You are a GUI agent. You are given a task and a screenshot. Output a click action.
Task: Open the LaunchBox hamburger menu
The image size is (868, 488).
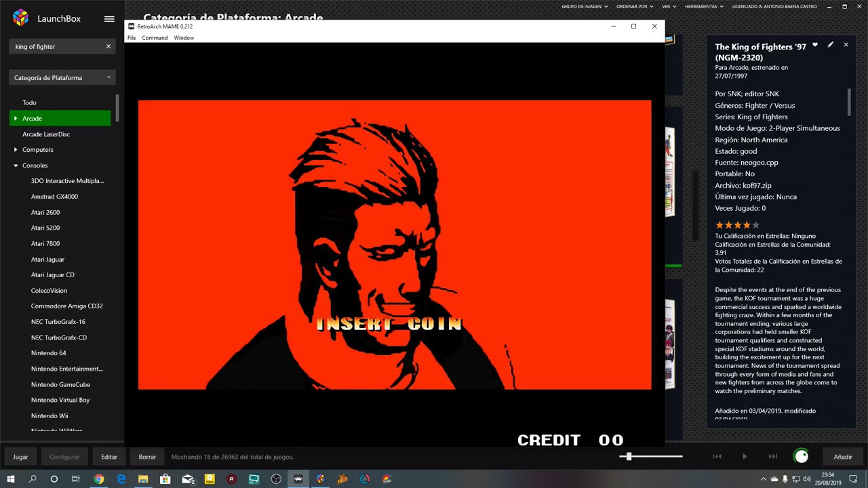point(109,19)
